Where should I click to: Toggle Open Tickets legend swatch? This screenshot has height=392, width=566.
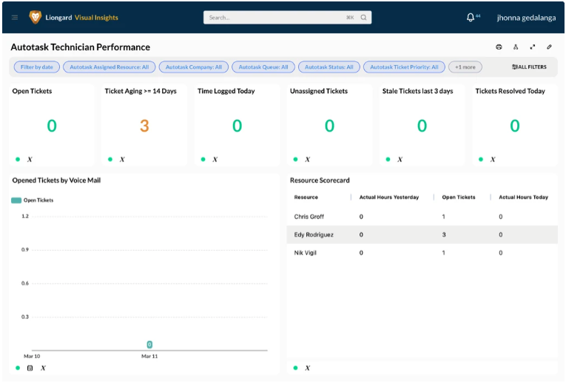click(x=16, y=200)
